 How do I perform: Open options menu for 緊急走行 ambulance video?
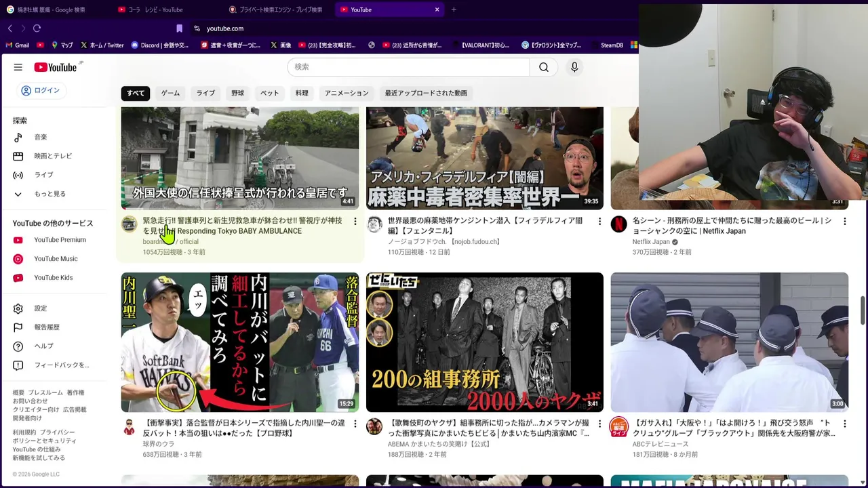pos(355,221)
